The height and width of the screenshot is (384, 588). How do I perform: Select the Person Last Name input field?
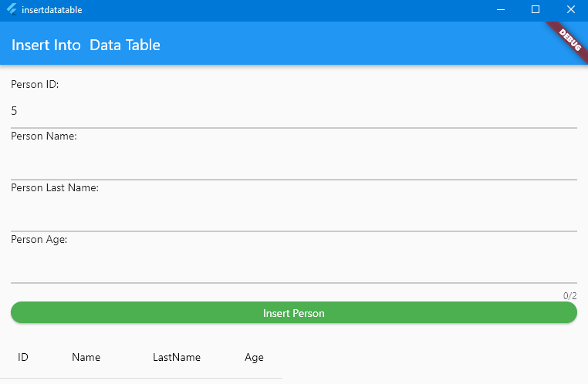point(293,214)
